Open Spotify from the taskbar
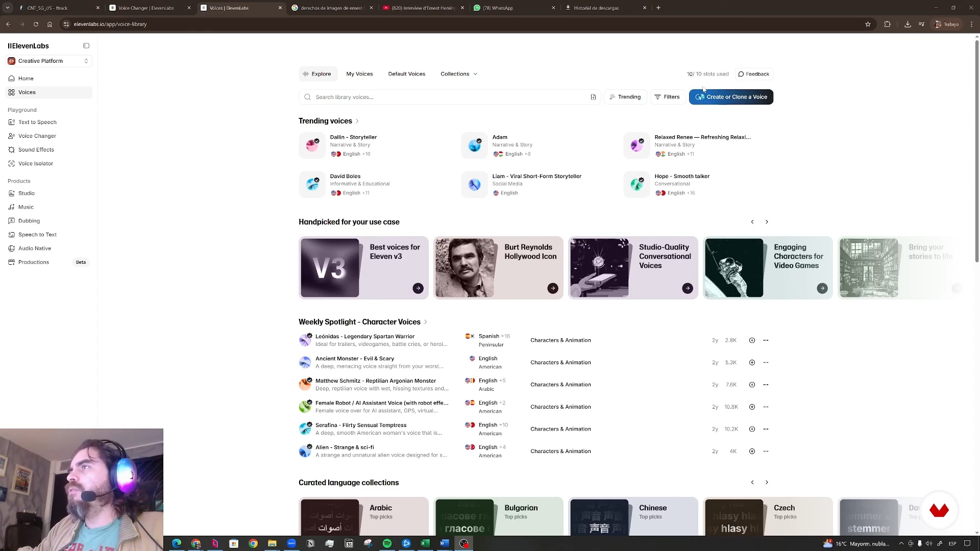 [387, 544]
